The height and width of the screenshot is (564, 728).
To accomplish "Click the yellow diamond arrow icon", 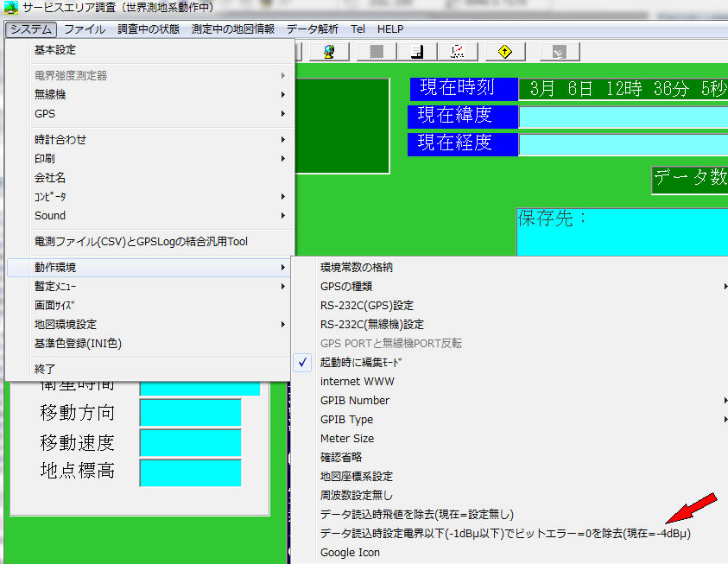I will coord(505,52).
